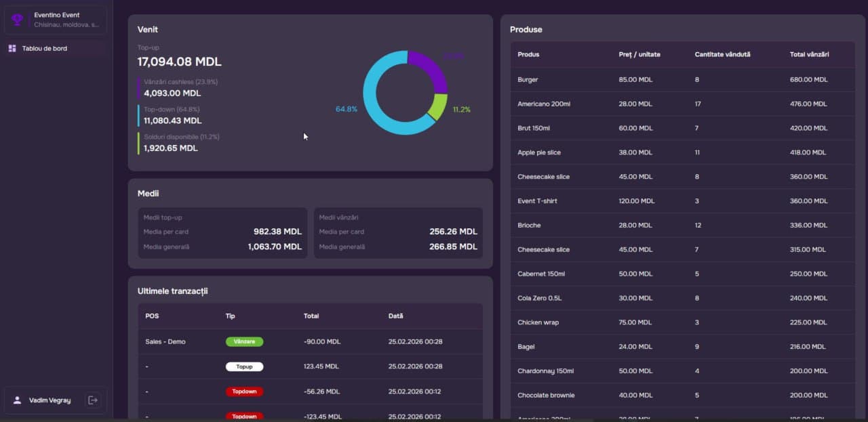Click the green Vânzare badge in transactions

coord(244,341)
